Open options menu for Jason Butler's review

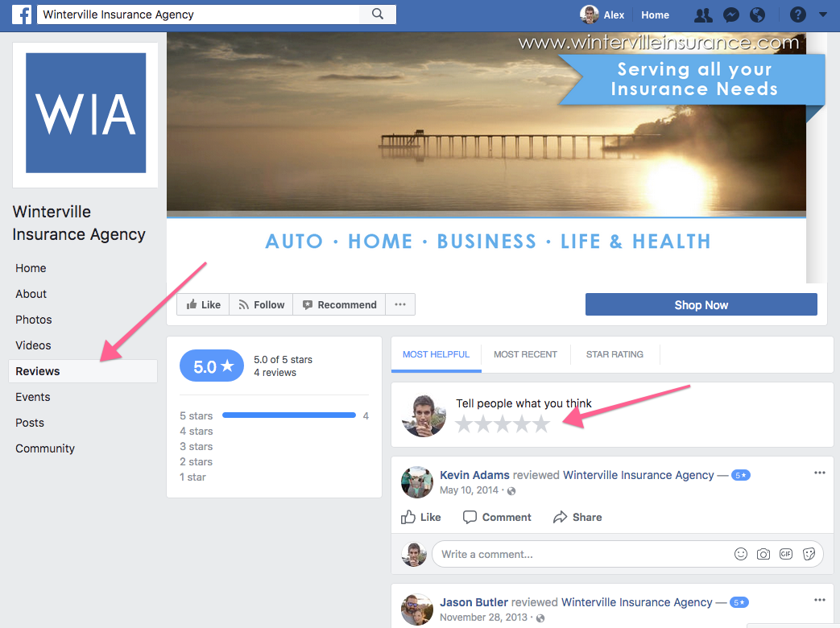(820, 600)
